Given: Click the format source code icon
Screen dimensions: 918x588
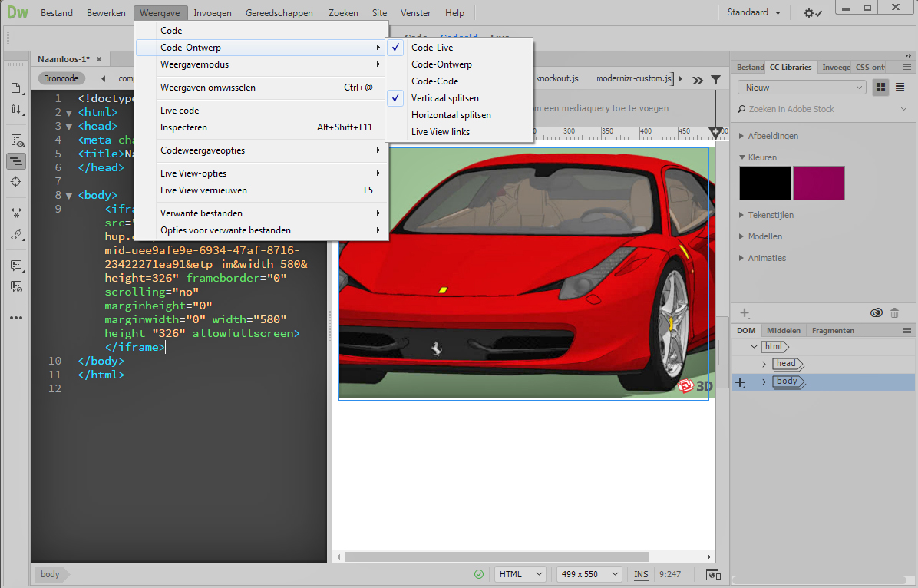Looking at the screenshot, I should (16, 234).
